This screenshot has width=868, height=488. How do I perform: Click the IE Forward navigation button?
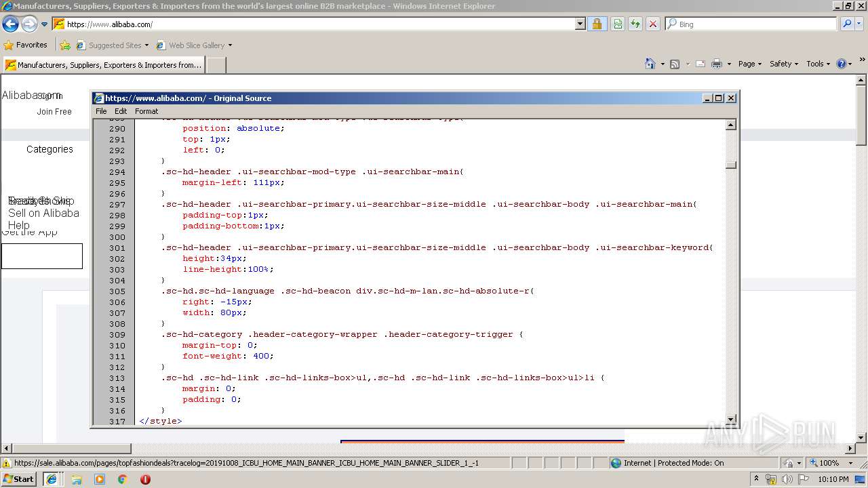pos(29,24)
